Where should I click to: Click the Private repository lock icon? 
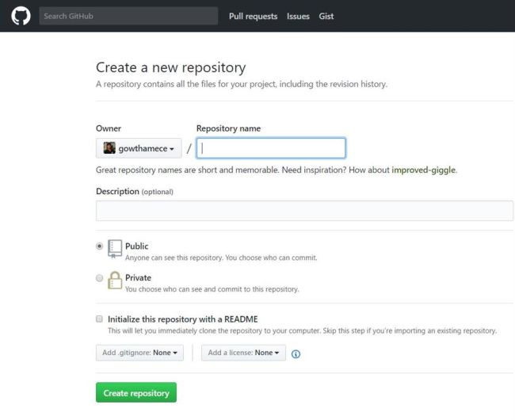pos(115,281)
